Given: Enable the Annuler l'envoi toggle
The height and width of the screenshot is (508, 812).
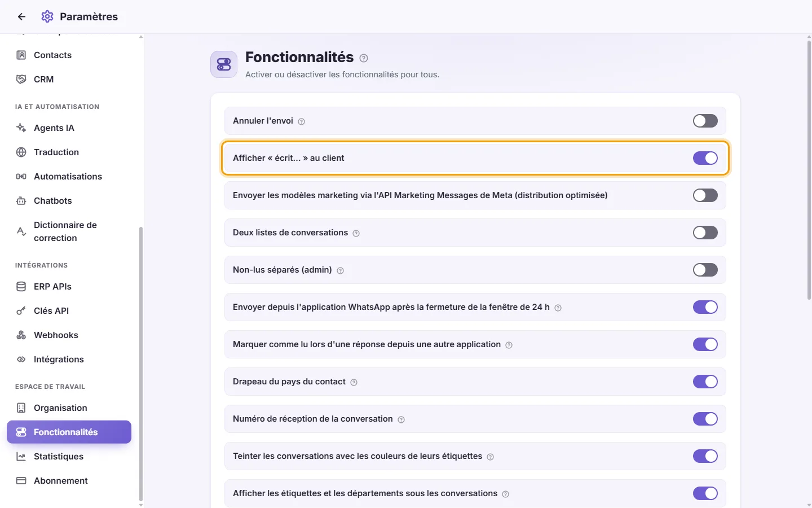Looking at the screenshot, I should tap(705, 121).
